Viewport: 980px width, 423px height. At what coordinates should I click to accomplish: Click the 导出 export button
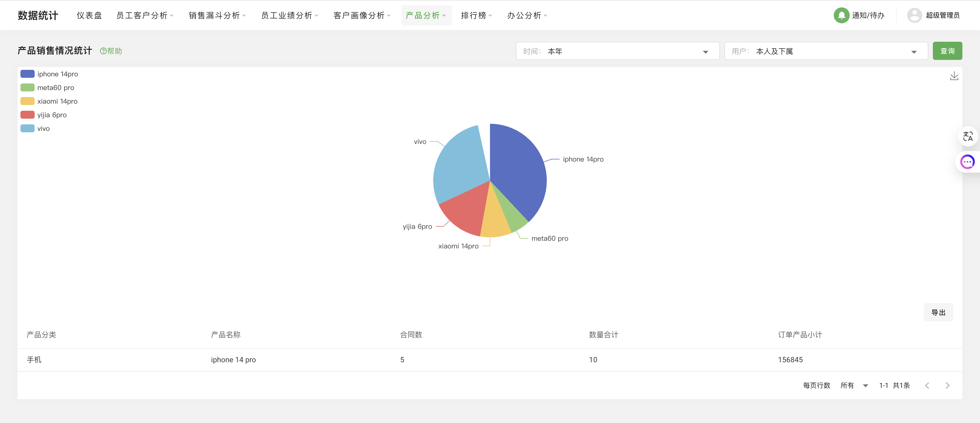[x=938, y=312]
